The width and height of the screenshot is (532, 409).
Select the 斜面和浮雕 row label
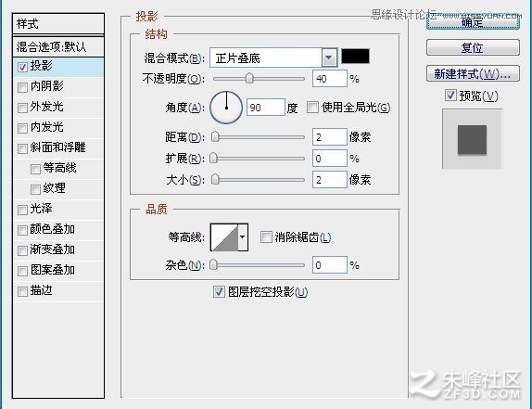point(58,147)
